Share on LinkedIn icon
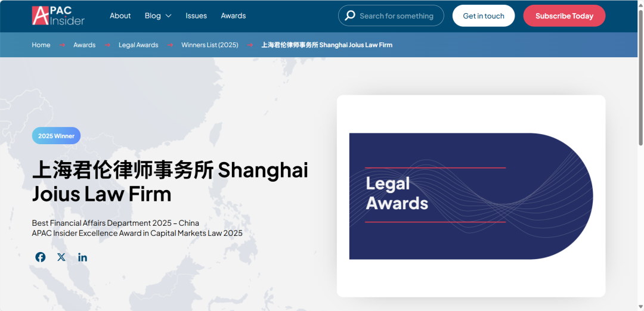The width and height of the screenshot is (644, 311). [82, 257]
